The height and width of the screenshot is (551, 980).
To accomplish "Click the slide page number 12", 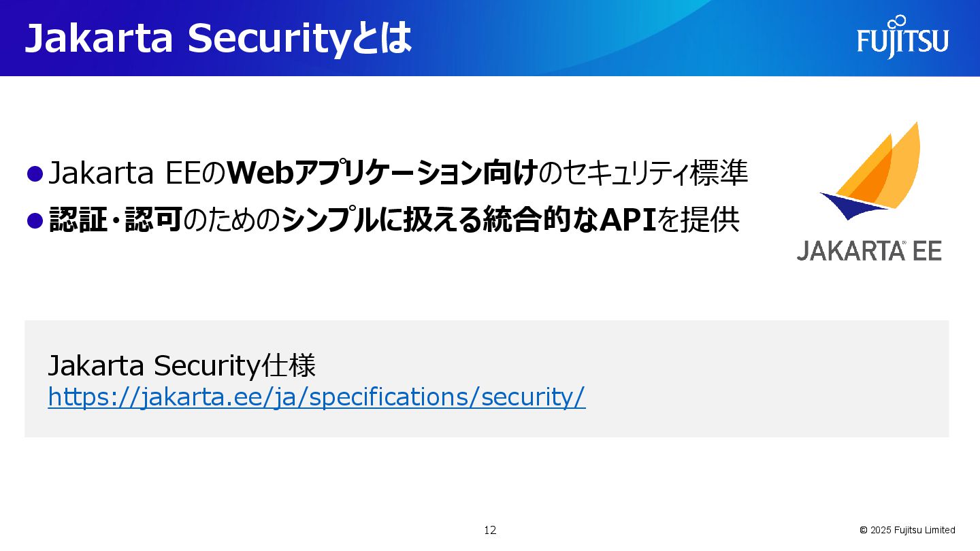I will coord(490,530).
